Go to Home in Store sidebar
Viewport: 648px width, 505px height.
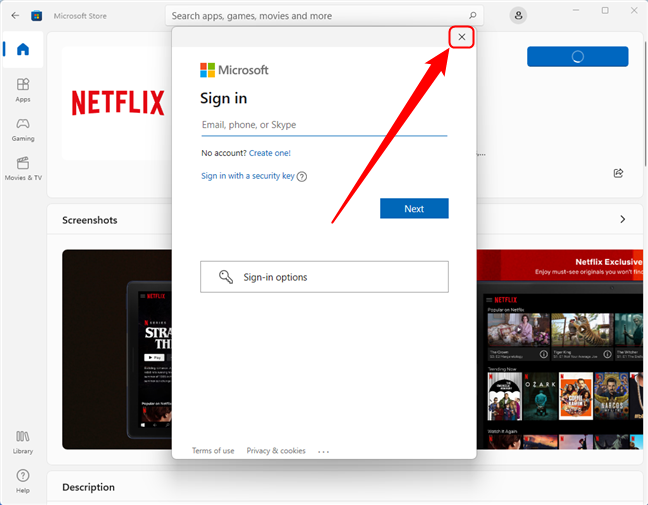[22, 50]
